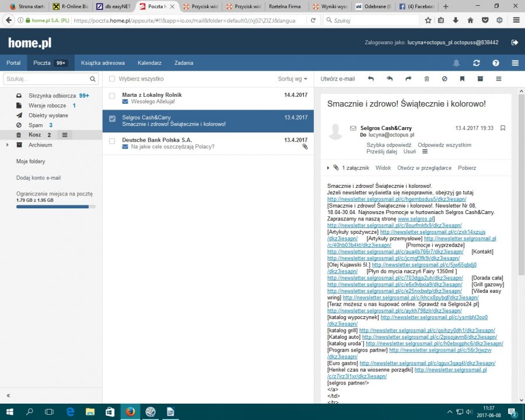Click Usuń link in message header

[x=409, y=152]
